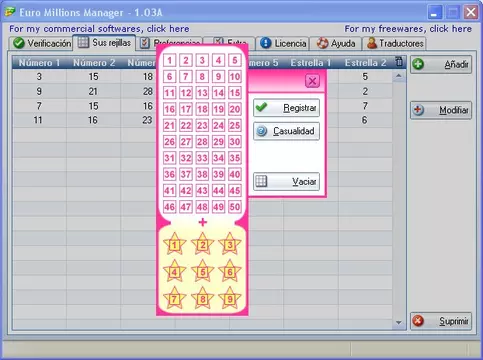
Task: Pick star number 1
Action: pyautogui.click(x=174, y=245)
